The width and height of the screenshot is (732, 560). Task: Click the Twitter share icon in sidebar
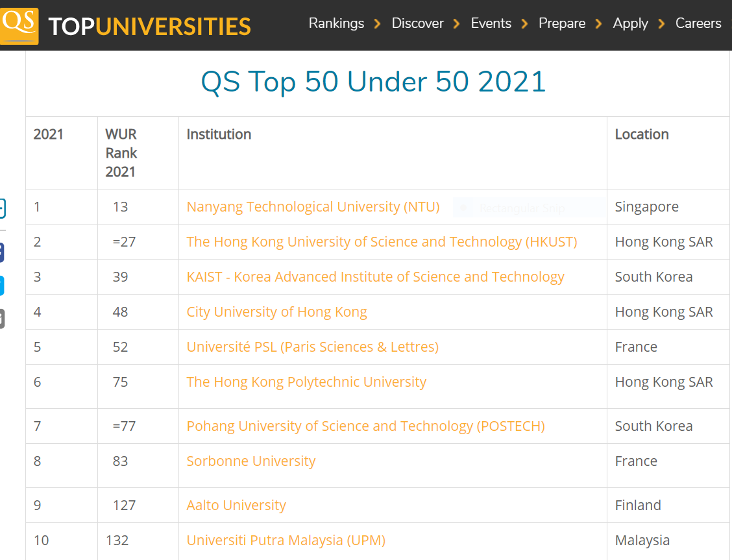(x=2, y=286)
